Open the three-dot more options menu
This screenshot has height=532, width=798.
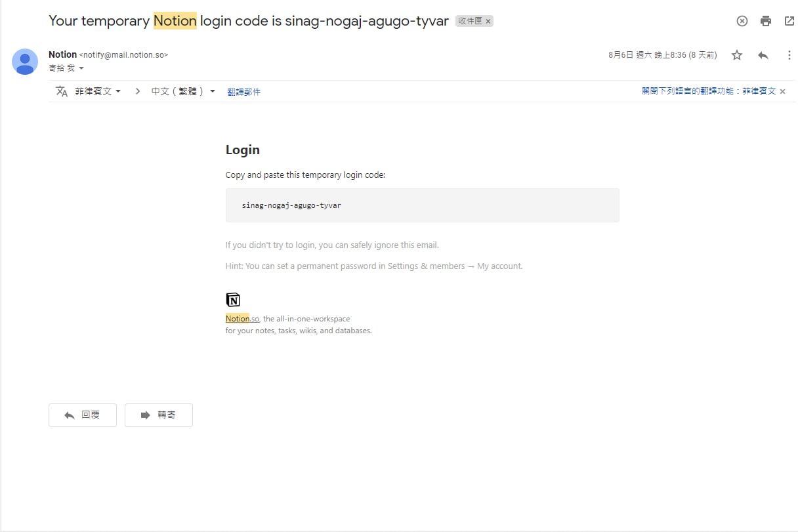(789, 55)
